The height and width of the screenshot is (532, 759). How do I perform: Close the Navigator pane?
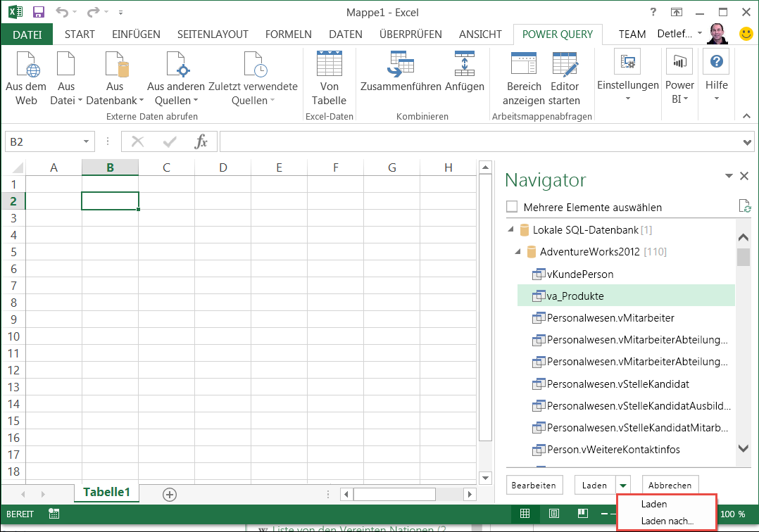click(x=744, y=176)
